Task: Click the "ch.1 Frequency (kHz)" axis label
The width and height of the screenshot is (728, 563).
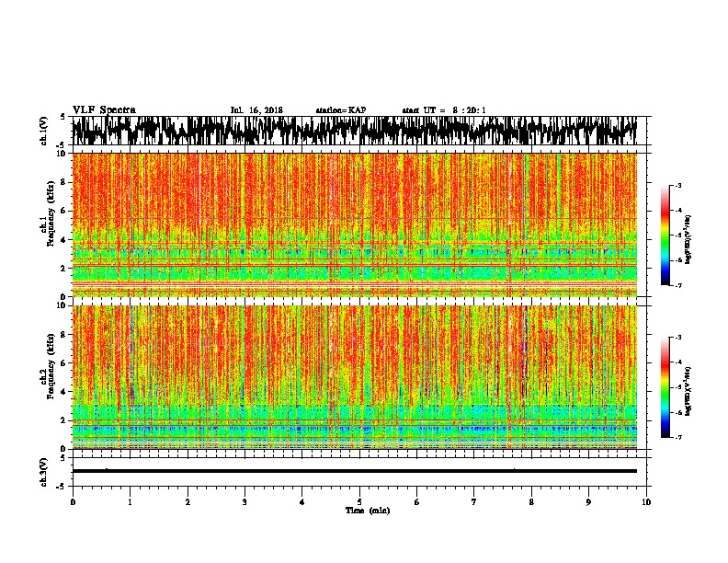Action: pos(48,214)
